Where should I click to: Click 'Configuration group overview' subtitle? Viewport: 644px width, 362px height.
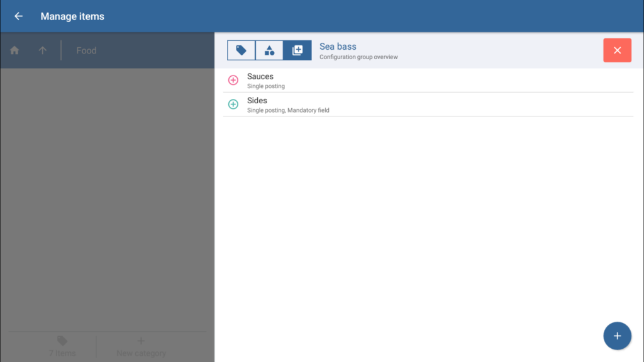(358, 57)
